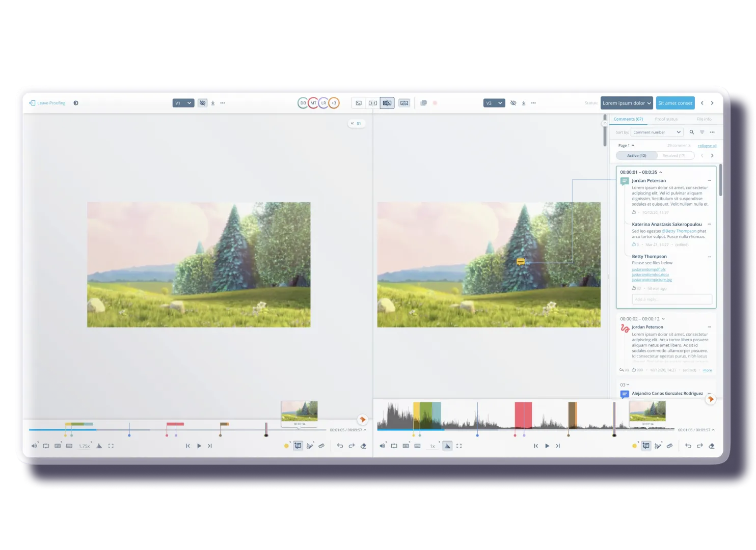Click the undo arrow in left player
756x550 pixels.
pos(340,446)
